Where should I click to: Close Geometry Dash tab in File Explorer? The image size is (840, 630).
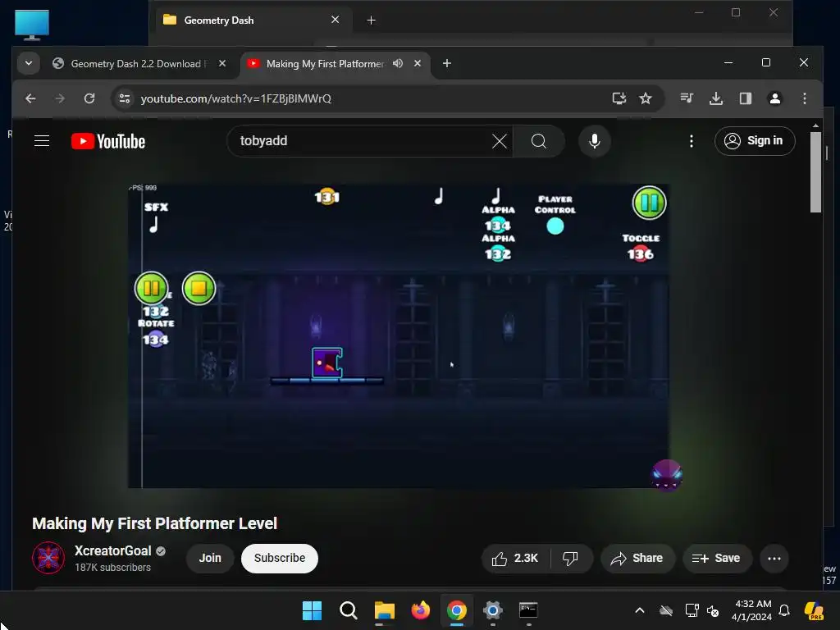pyautogui.click(x=336, y=20)
